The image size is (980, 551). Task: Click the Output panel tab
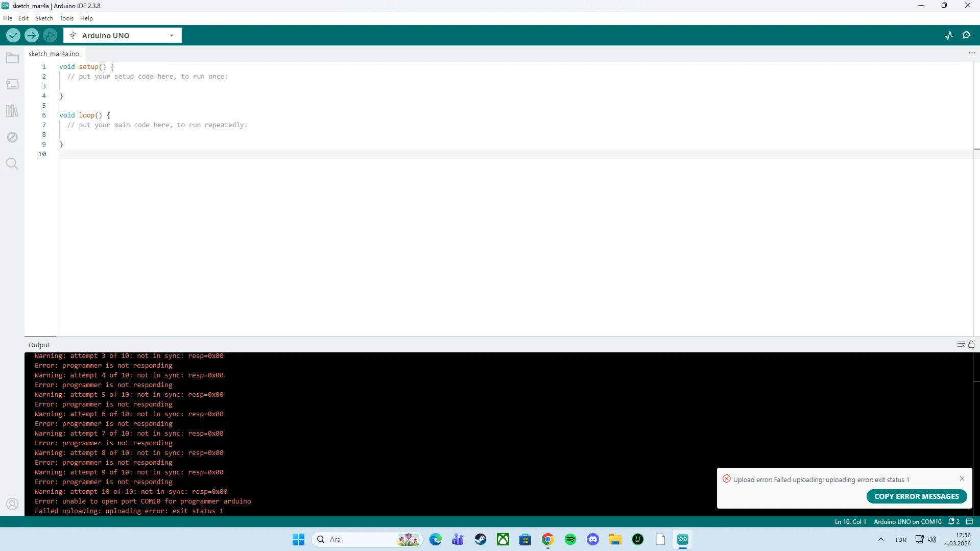pos(39,345)
